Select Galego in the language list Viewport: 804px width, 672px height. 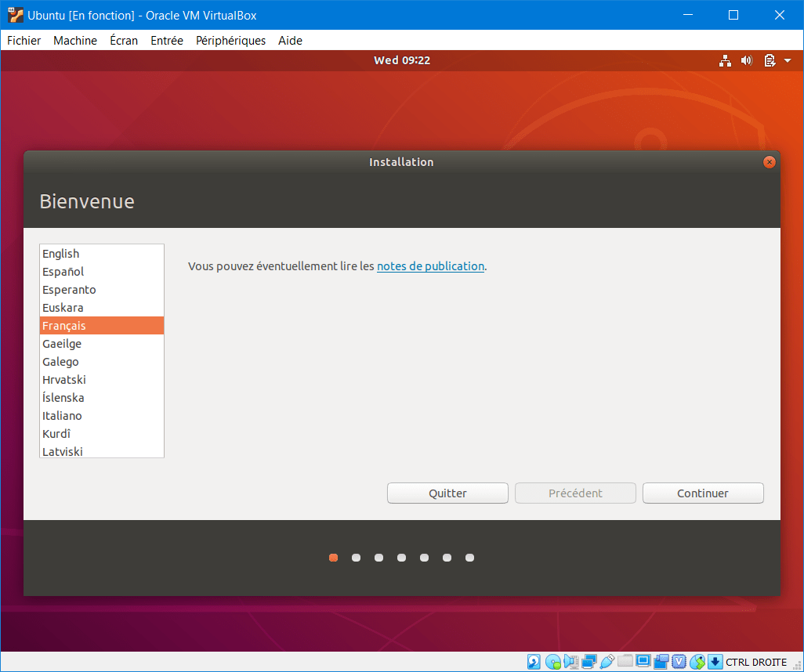[102, 361]
